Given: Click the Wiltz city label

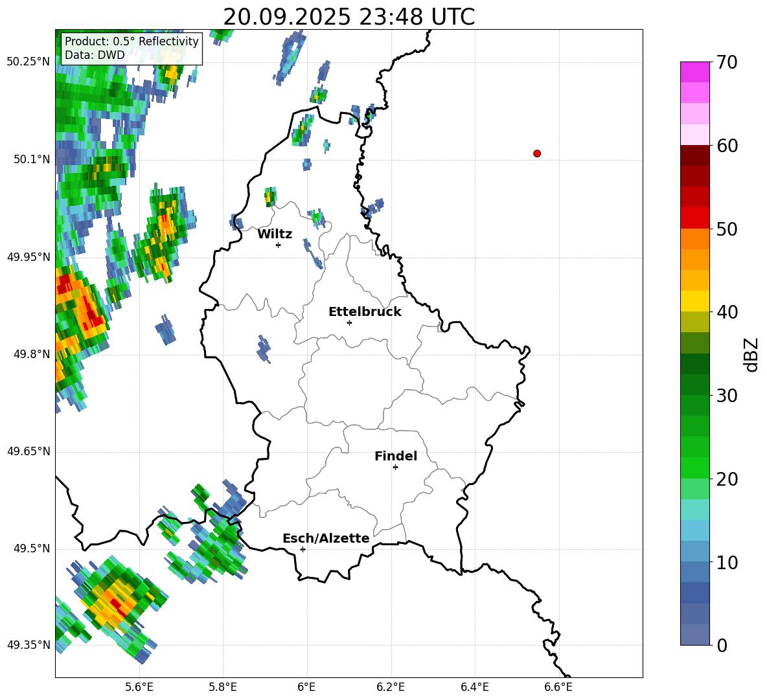Looking at the screenshot, I should tap(275, 234).
